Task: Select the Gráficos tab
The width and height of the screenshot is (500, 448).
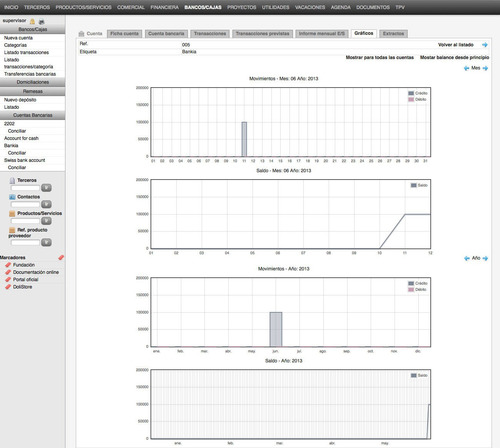Action: [x=364, y=33]
